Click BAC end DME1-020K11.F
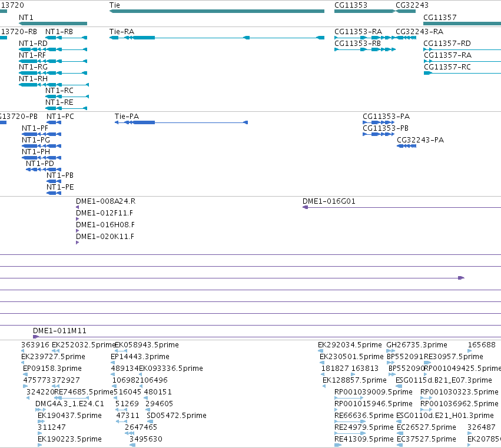 pos(77,243)
